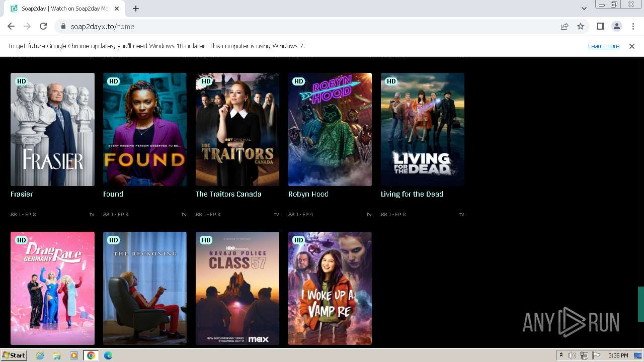This screenshot has width=644, height=362.
Task: Click the page's vertical scrollbar thumb
Action: click(641, 304)
